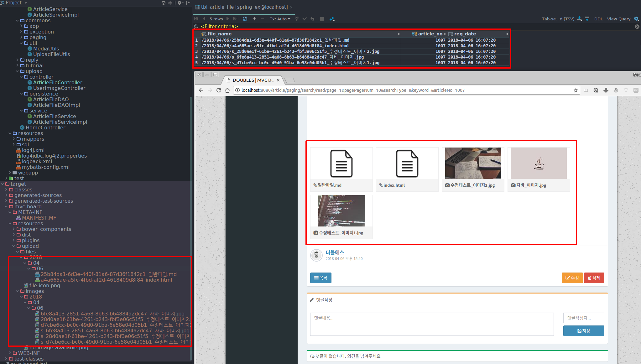
Task: Open Tx: Auto transaction mode dropdown
Action: click(x=280, y=19)
